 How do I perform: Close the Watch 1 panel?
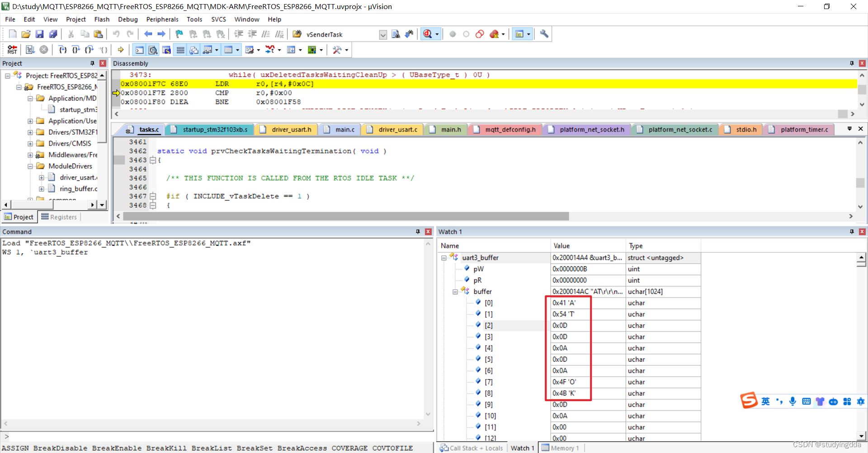pos(862,231)
